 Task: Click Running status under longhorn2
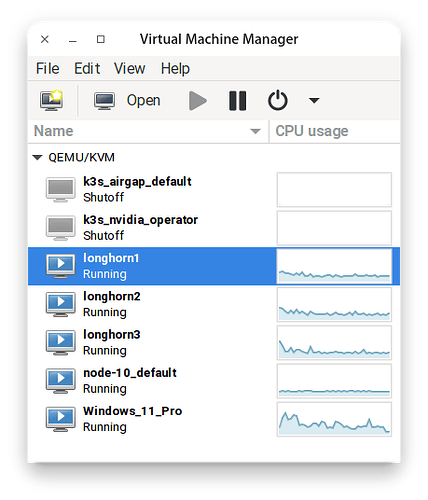pos(105,313)
